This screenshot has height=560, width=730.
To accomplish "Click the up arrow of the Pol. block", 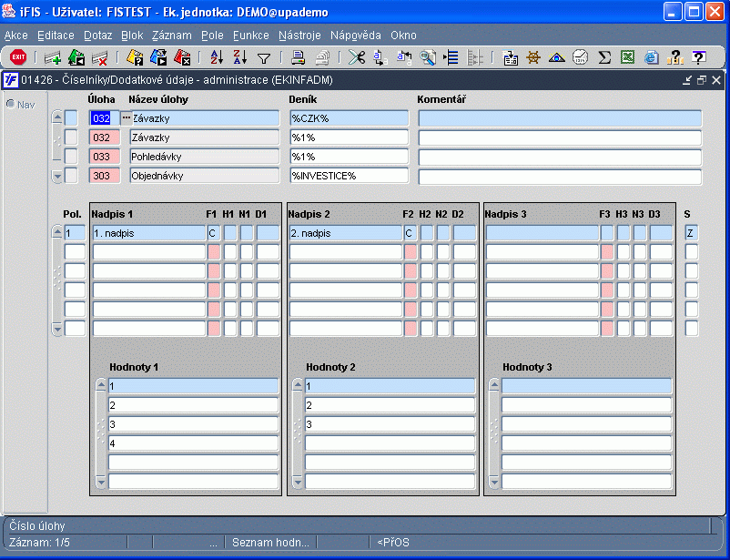I will point(57,232).
